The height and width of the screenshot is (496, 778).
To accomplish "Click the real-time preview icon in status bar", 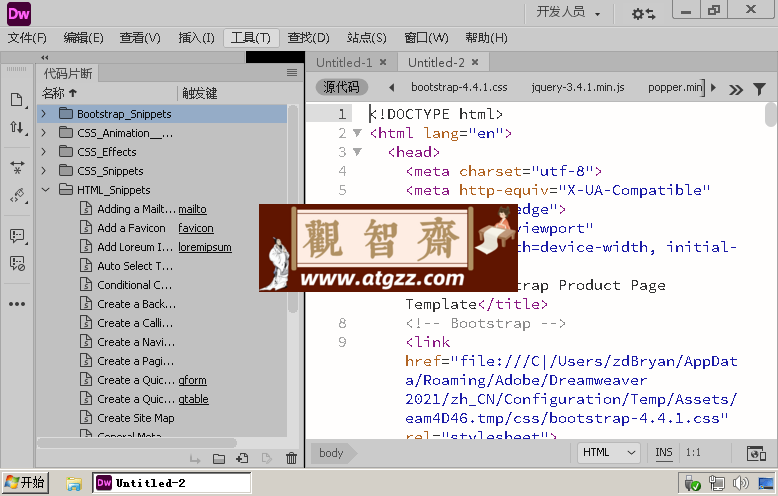I will pos(756,453).
